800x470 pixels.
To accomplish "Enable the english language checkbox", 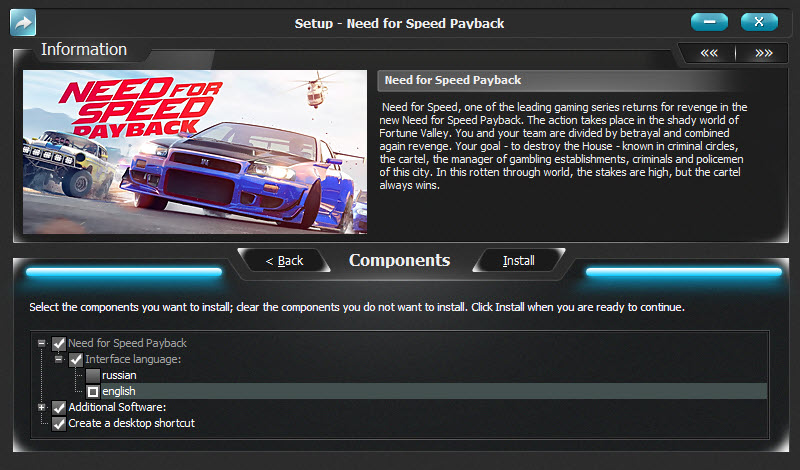I will coord(93,391).
